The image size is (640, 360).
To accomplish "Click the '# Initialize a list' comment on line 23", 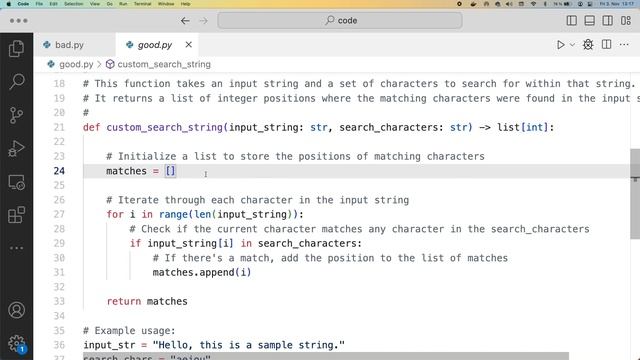I will tap(296, 156).
